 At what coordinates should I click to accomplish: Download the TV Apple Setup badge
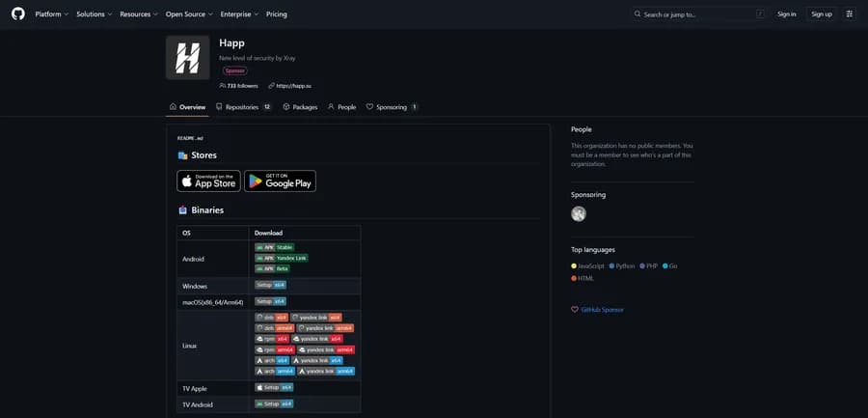pyautogui.click(x=274, y=388)
